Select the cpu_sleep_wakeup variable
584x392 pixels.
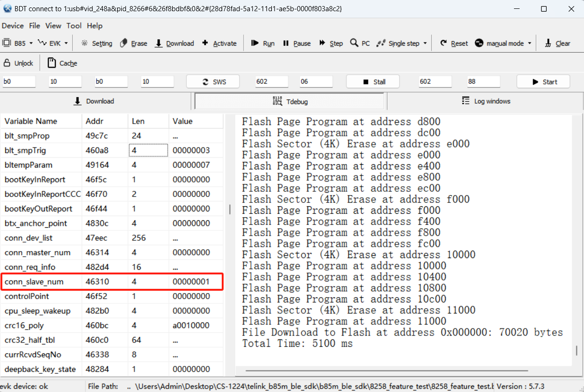[37, 311]
